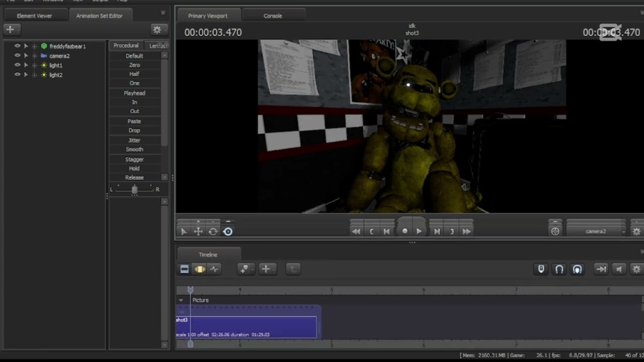Screen dimensions: 644x362
Task: Select the freddyfazbear1 animation set
Action: pyautogui.click(x=67, y=46)
